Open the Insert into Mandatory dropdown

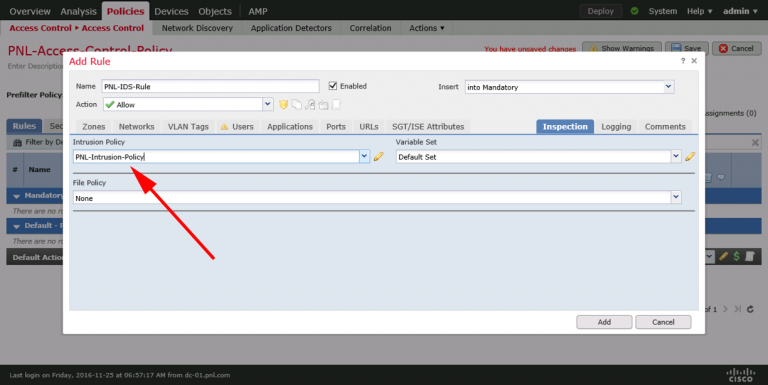pos(669,87)
